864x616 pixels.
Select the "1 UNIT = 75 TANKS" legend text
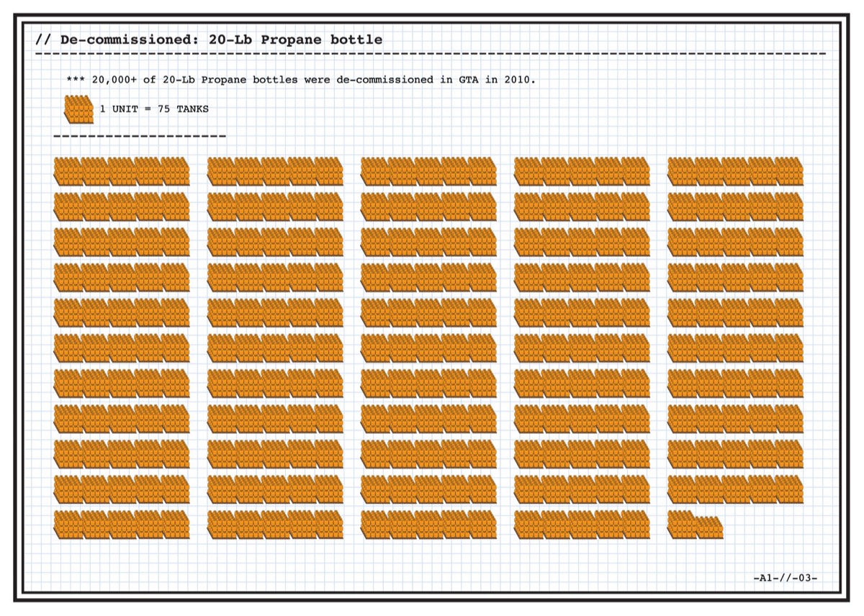point(154,109)
